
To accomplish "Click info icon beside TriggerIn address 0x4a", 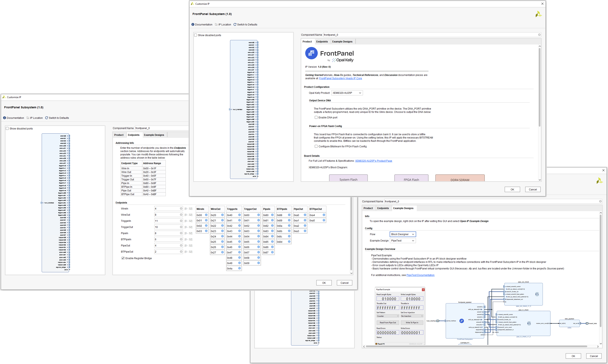I will tap(240, 268).
